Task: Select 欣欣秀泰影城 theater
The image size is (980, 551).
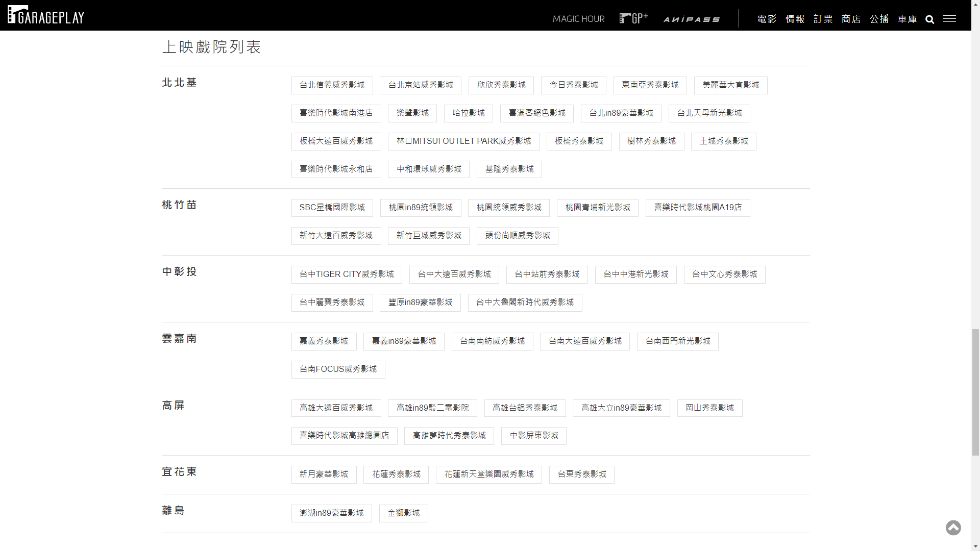Action: pyautogui.click(x=501, y=85)
